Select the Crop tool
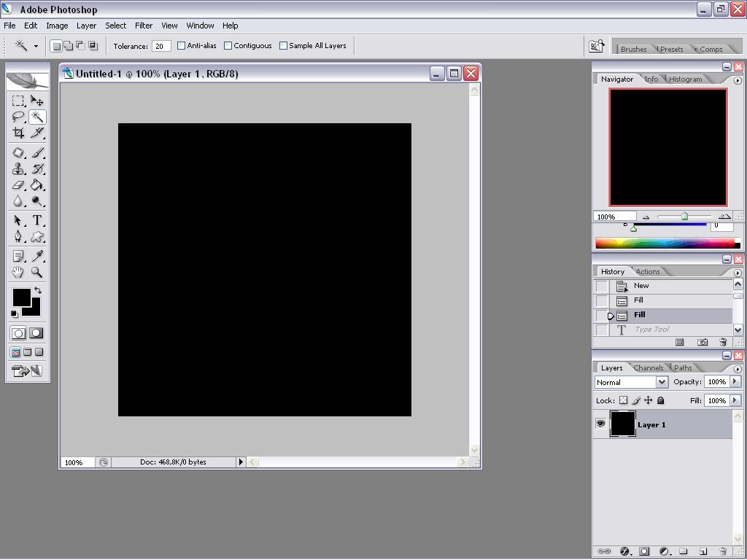The image size is (747, 560). tap(18, 133)
